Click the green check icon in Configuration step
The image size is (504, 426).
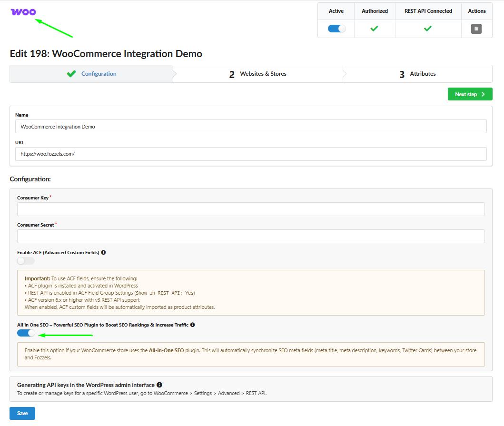(71, 74)
